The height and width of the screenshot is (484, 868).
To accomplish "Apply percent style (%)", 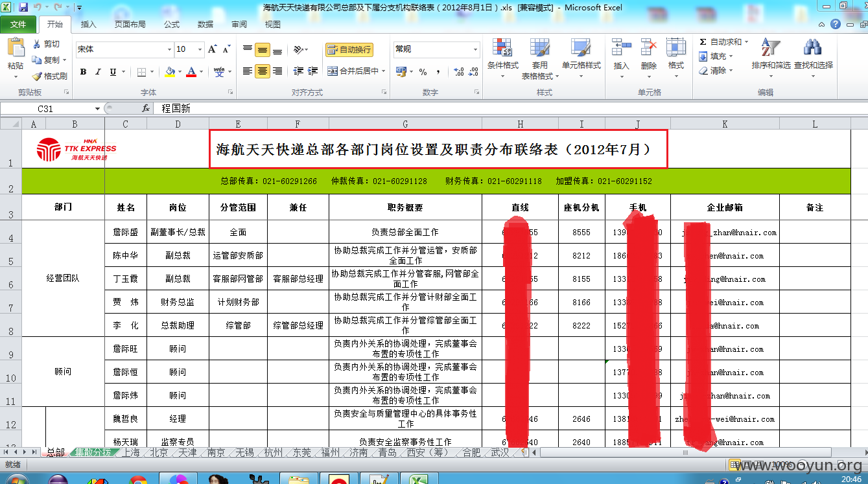I will (x=423, y=71).
